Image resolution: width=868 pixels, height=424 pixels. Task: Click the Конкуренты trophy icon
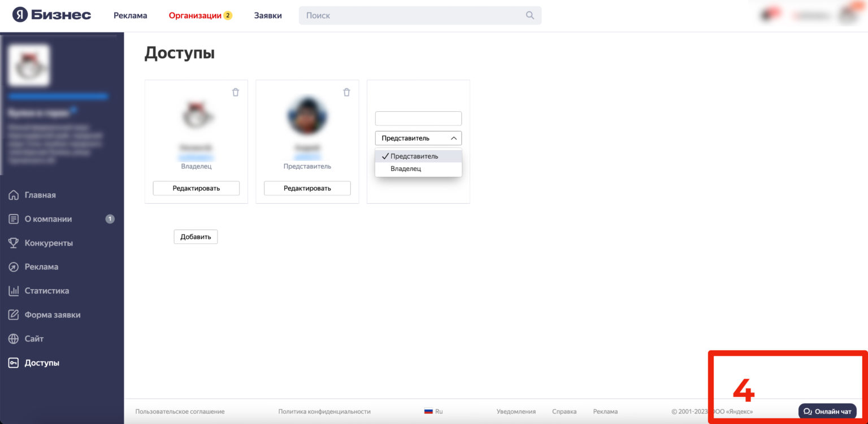coord(14,243)
